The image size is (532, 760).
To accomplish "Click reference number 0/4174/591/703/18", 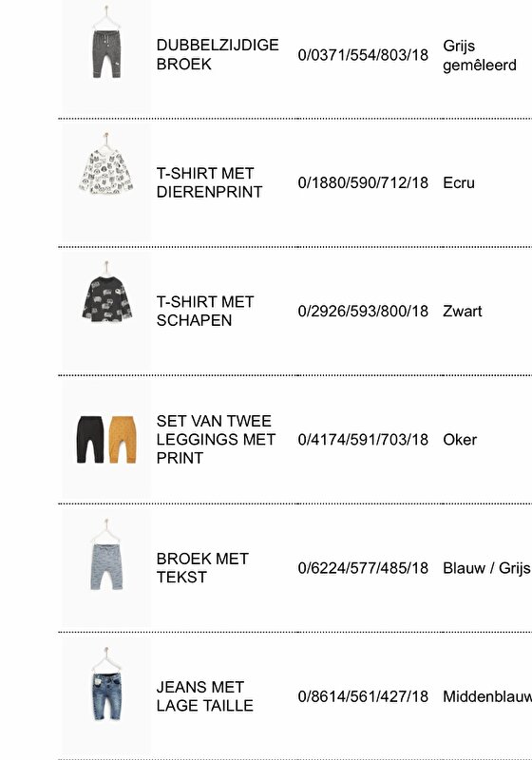I will coord(363,440).
